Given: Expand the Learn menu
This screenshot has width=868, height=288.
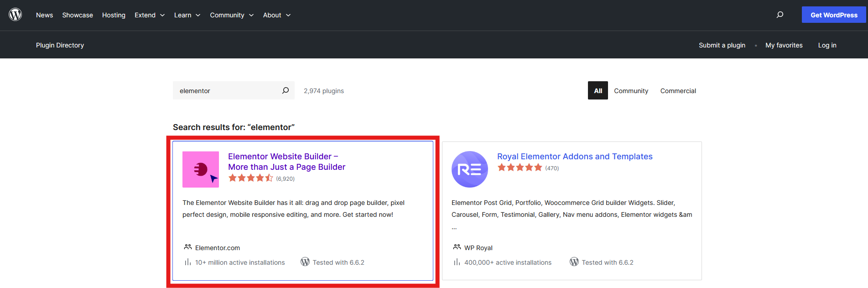Looking at the screenshot, I should point(187,15).
